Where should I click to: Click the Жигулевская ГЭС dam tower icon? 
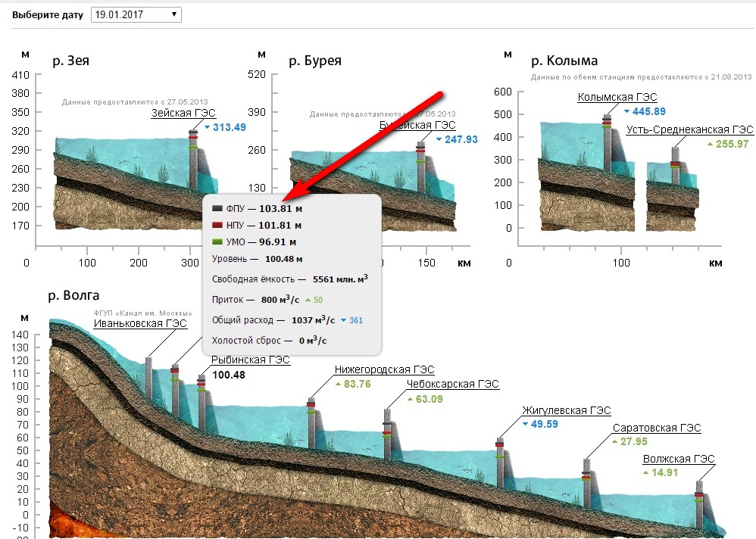[500, 462]
